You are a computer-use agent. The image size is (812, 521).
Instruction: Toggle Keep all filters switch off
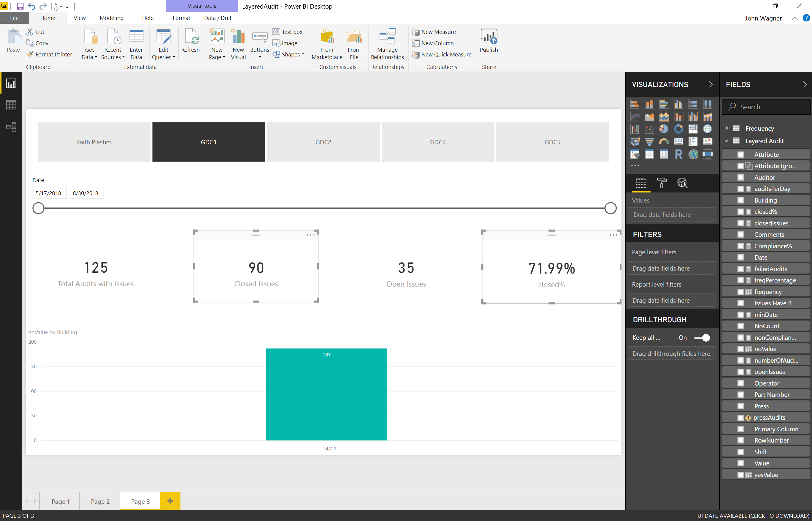[x=702, y=338]
